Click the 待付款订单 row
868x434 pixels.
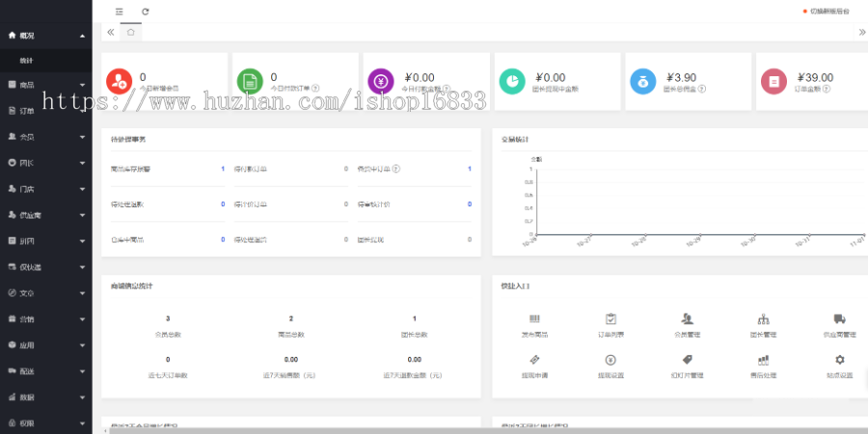point(291,169)
